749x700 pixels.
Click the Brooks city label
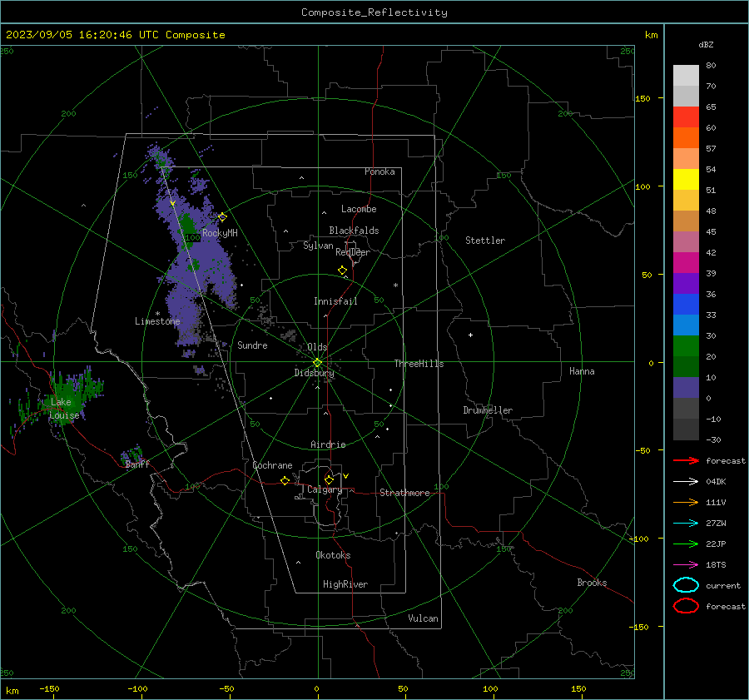coord(592,583)
